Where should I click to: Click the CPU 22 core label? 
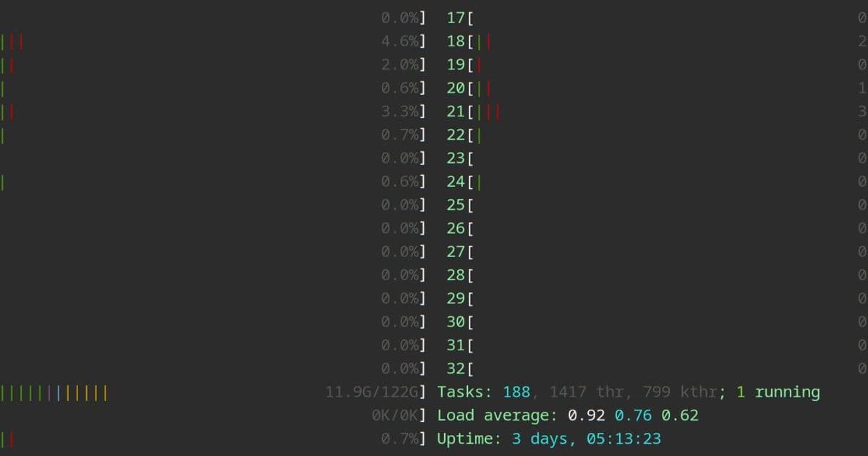[456, 135]
